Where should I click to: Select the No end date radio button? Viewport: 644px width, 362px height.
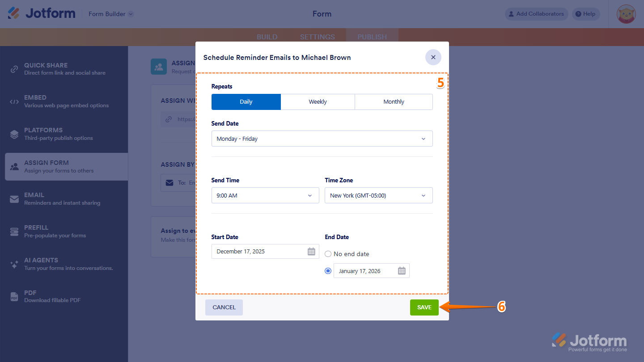click(x=328, y=253)
